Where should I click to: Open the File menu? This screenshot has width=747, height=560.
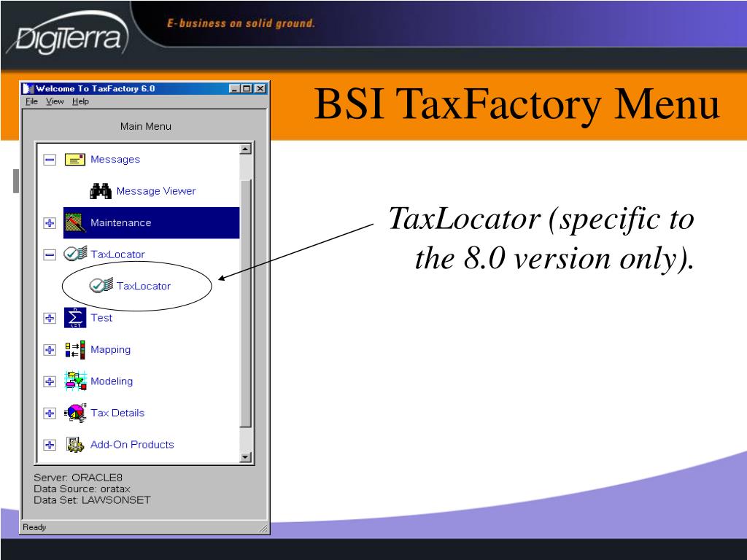(31, 101)
